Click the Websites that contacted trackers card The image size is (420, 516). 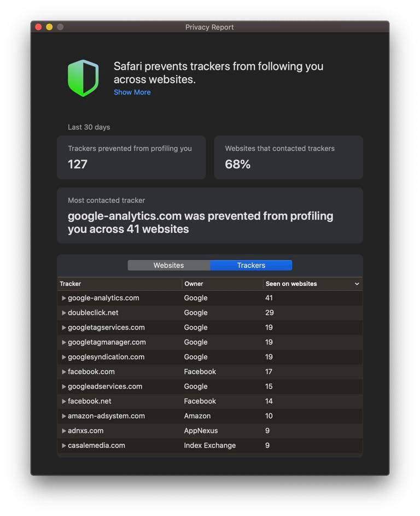tap(288, 157)
